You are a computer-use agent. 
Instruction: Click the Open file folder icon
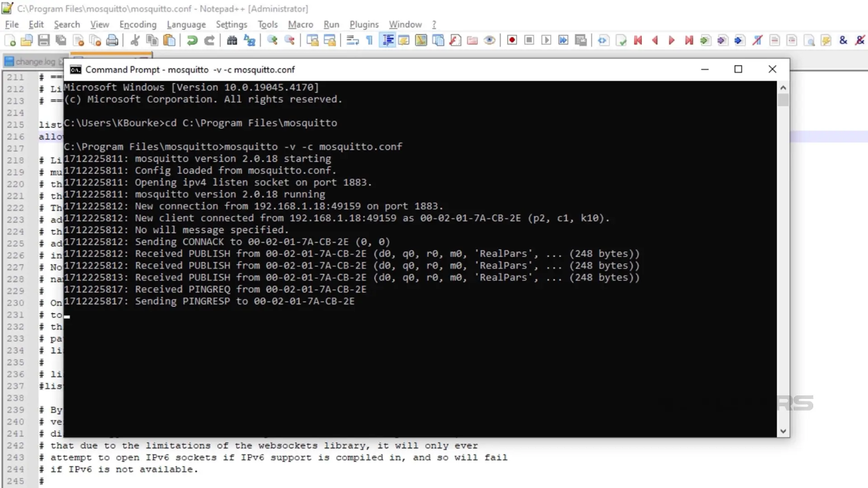pos(27,41)
